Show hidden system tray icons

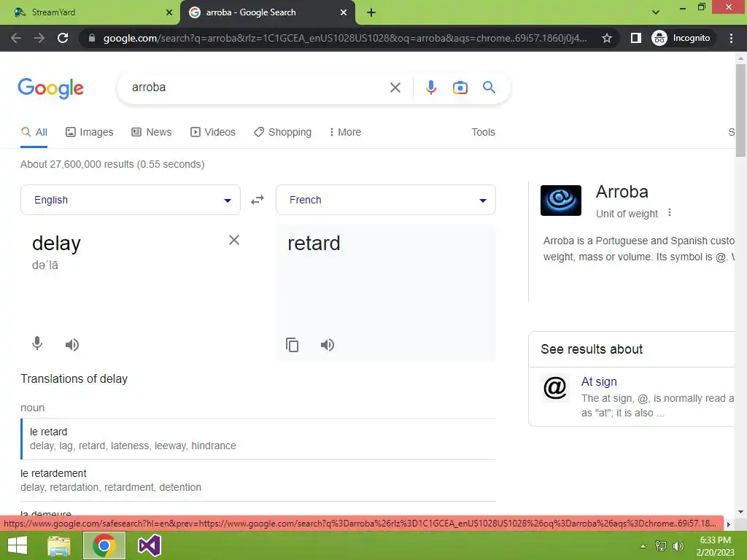(643, 546)
